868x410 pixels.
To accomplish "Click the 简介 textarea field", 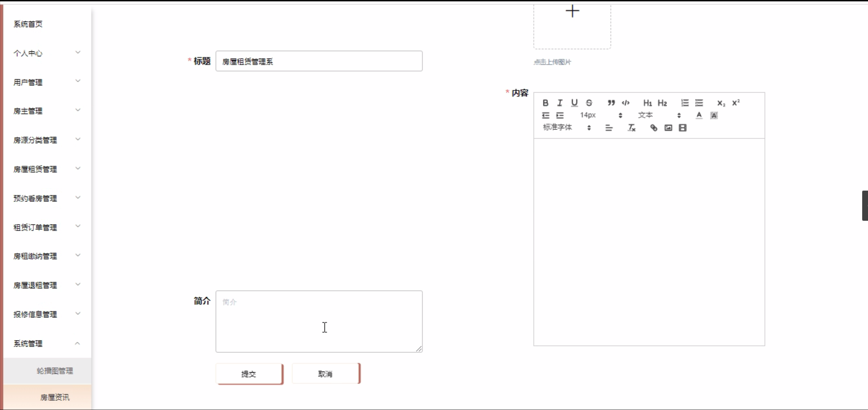I will coord(319,321).
